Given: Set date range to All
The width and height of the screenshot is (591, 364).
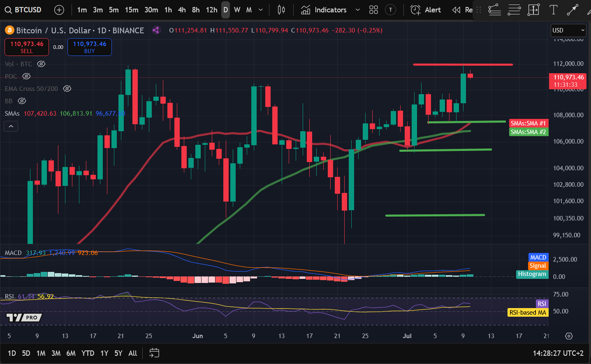Looking at the screenshot, I should [x=132, y=353].
